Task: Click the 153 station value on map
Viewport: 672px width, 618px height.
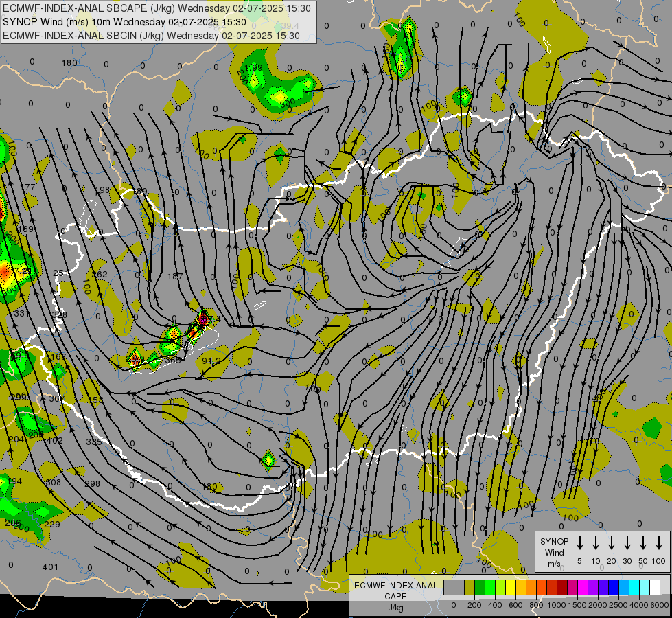Action: pyautogui.click(x=95, y=400)
